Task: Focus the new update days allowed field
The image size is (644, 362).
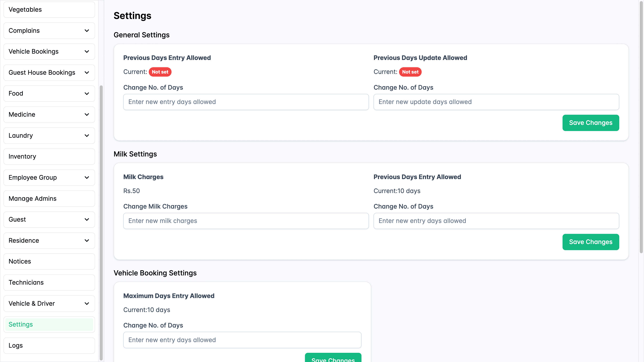Action: pyautogui.click(x=496, y=102)
